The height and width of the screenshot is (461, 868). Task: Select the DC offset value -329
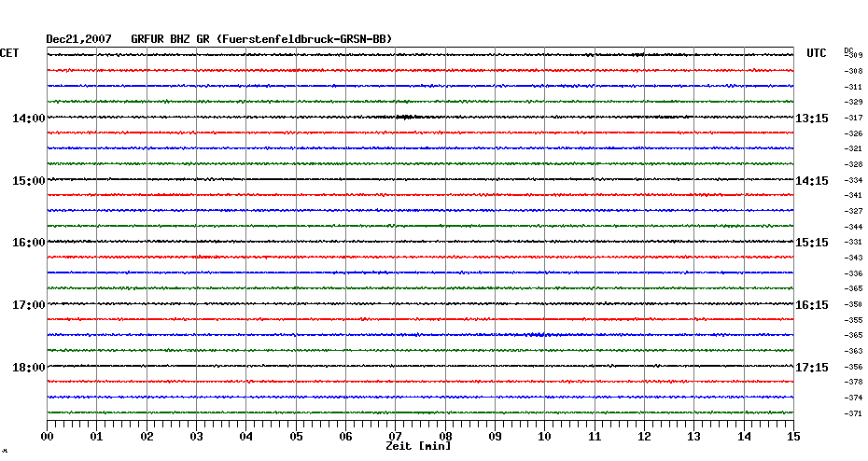pos(854,103)
